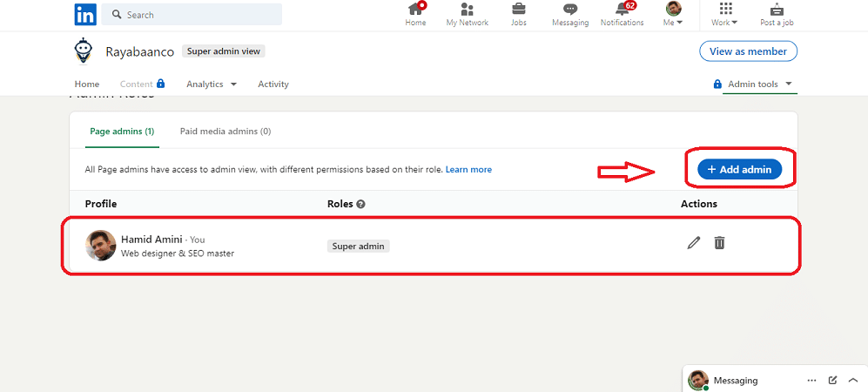Click Hamid Amini's profile photo
This screenshot has height=392, width=868.
tap(101, 246)
